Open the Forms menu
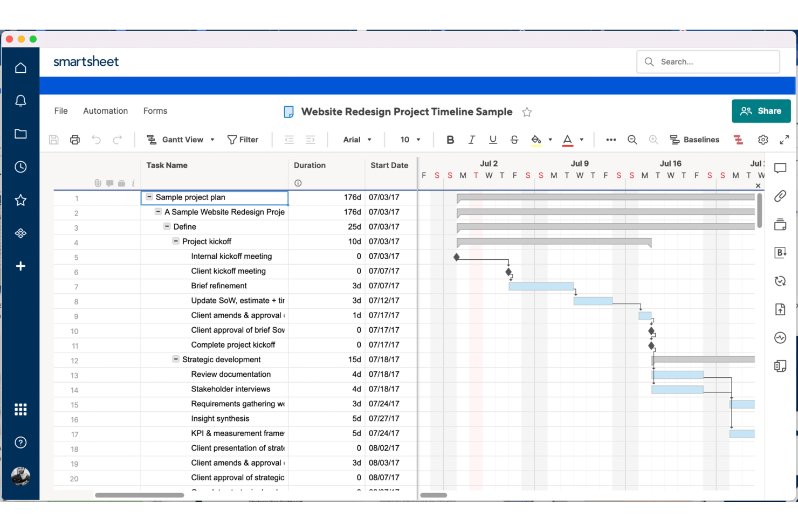The image size is (798, 532). coord(155,111)
